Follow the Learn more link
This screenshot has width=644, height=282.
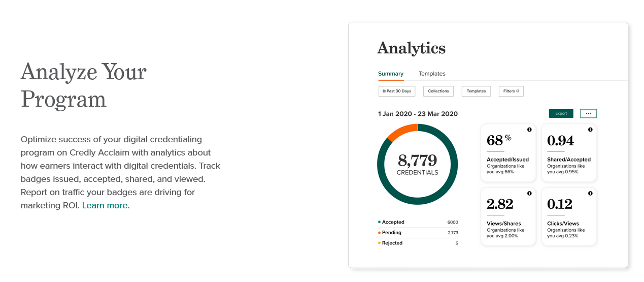pyautogui.click(x=105, y=206)
